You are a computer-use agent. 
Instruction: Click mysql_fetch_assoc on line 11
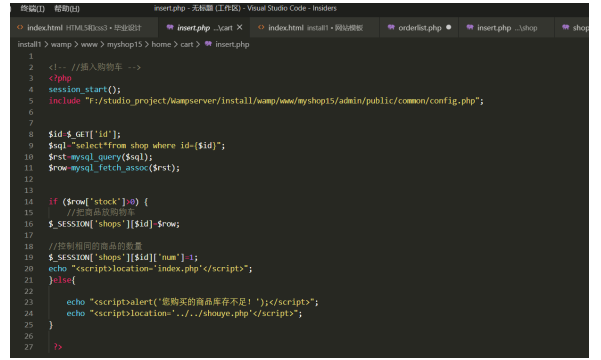pos(110,168)
